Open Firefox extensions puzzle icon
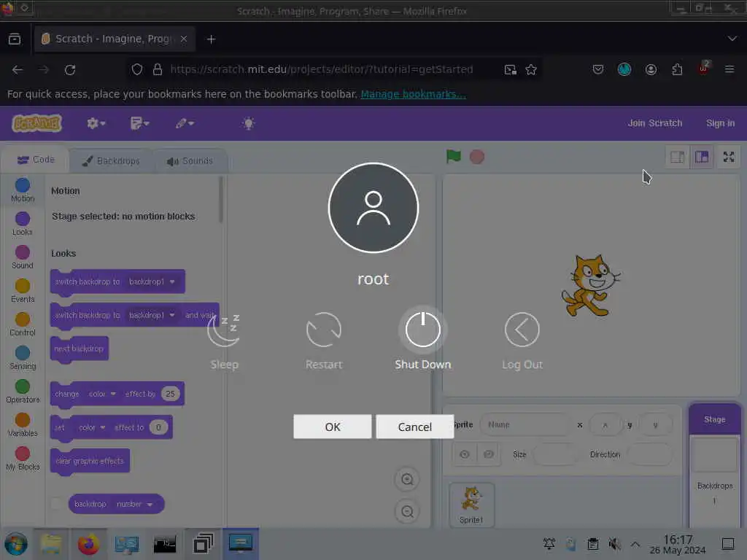Viewport: 747px width, 560px height. [x=677, y=69]
